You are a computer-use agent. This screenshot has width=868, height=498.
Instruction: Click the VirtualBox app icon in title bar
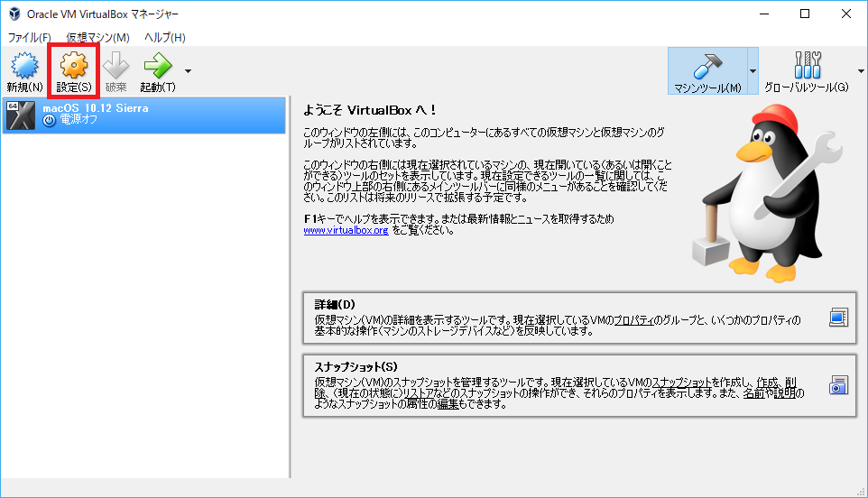pyautogui.click(x=14, y=14)
